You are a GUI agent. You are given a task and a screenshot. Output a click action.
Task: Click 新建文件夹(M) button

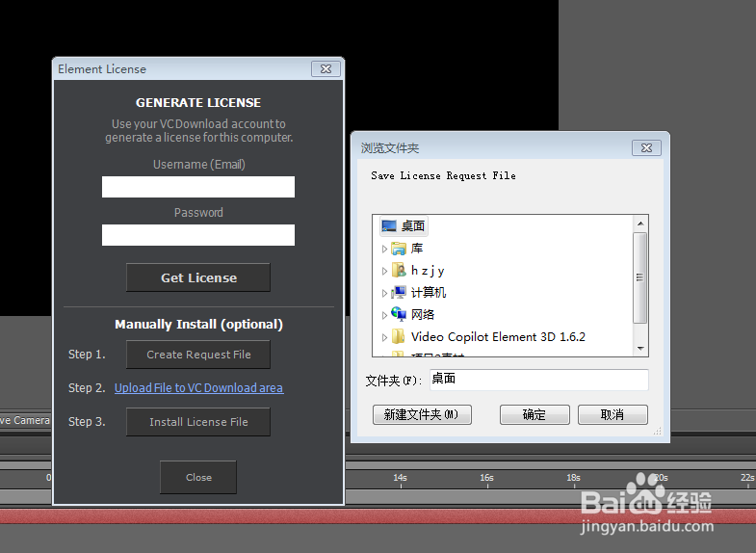(422, 414)
